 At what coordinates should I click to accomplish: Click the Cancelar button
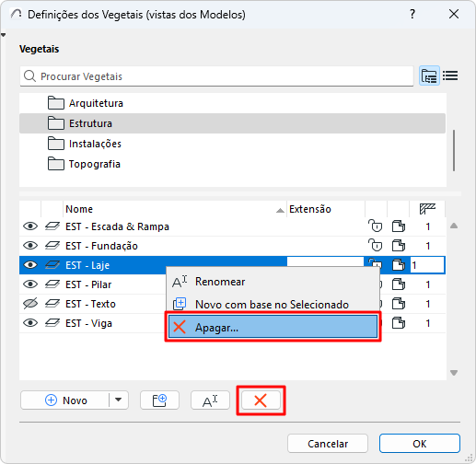tap(328, 444)
